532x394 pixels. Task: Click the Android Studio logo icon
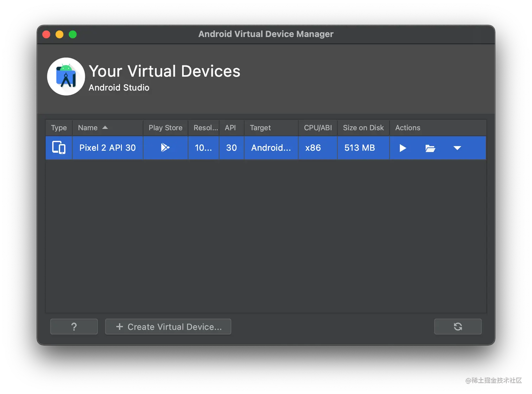(x=66, y=76)
